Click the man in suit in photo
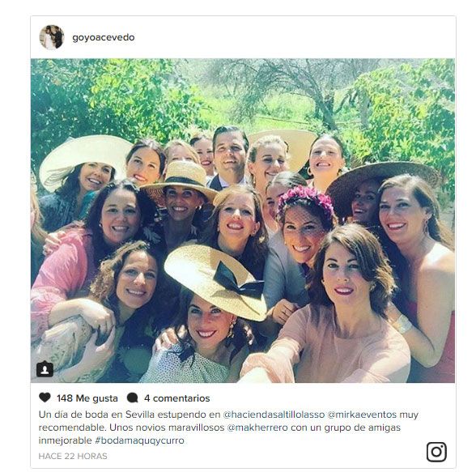 click(229, 159)
